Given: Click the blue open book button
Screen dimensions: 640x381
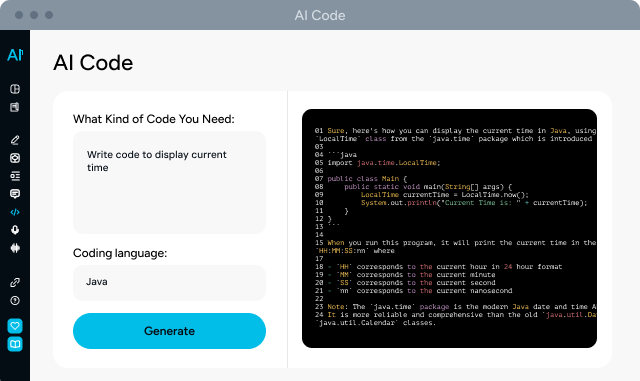Looking at the screenshot, I should [15, 344].
